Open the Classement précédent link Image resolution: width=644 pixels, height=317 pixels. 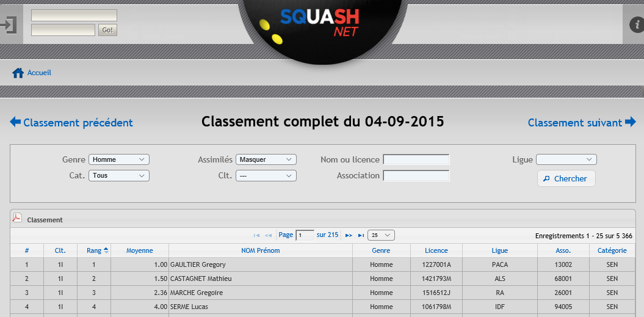[78, 123]
